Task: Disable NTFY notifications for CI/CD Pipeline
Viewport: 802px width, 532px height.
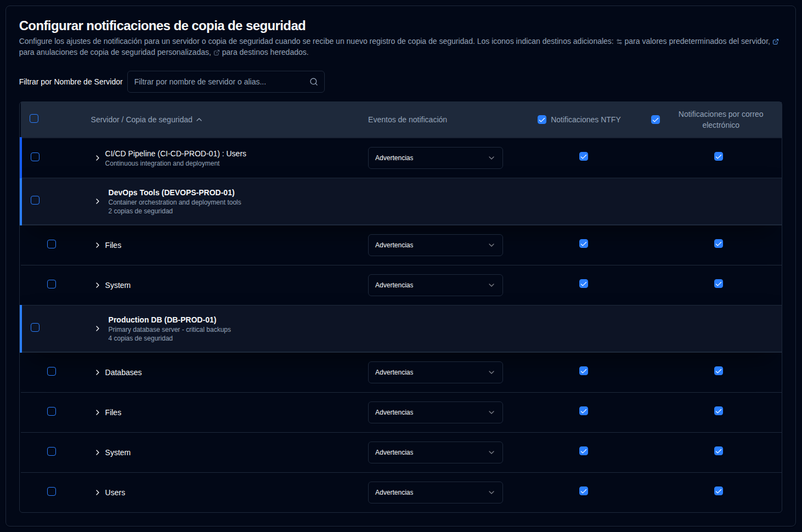Action: [x=584, y=156]
